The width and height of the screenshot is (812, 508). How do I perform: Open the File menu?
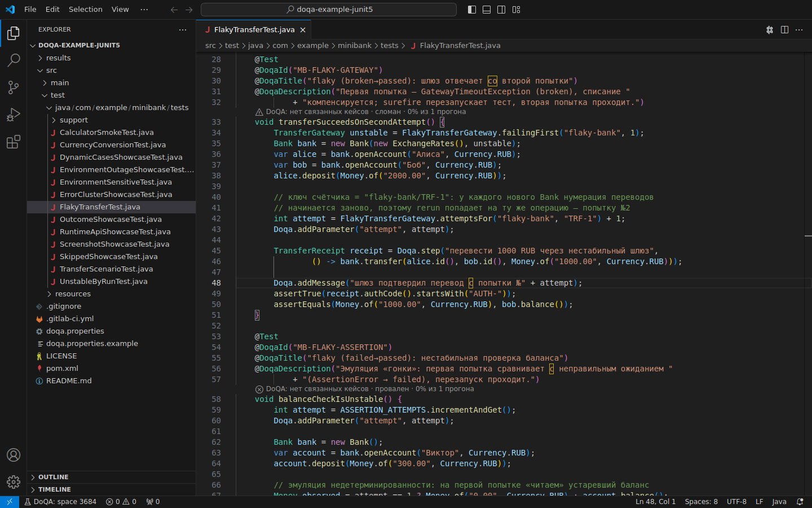(x=30, y=10)
